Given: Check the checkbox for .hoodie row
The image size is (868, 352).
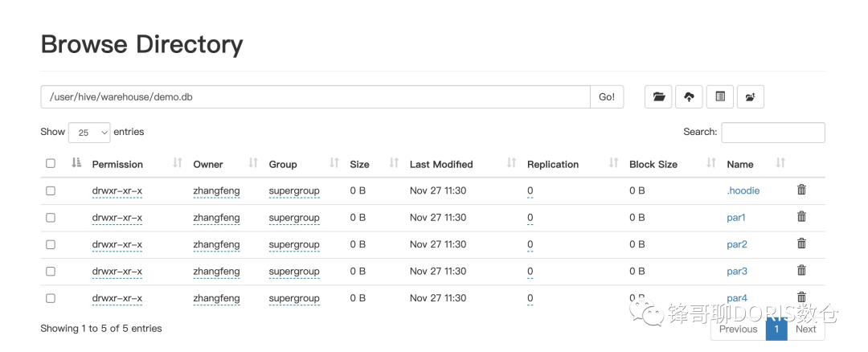Looking at the screenshot, I should 51,190.
